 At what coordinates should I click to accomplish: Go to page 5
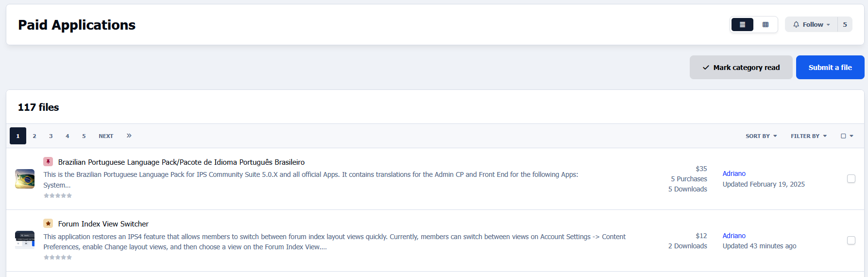[x=84, y=136]
